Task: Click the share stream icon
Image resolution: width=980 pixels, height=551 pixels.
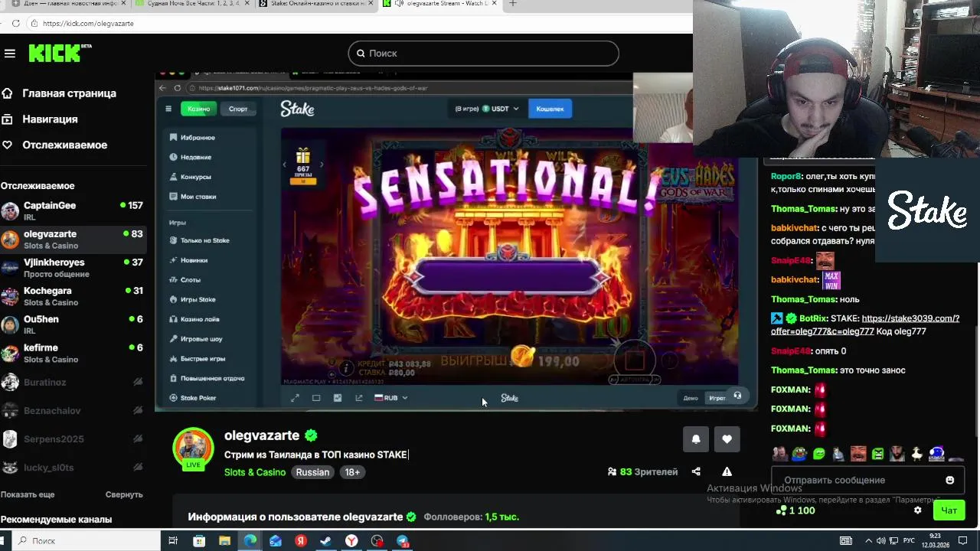Action: (696, 472)
